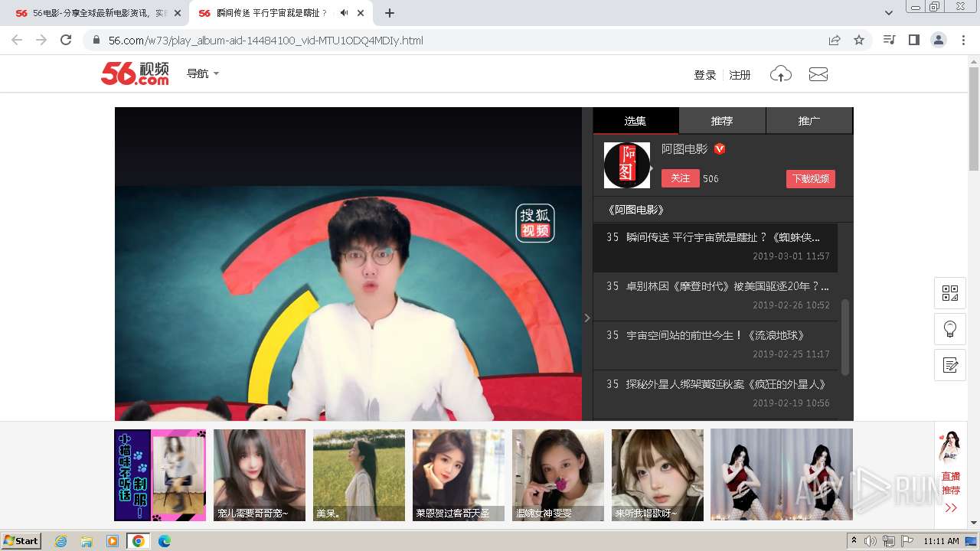Bookmark this page with star icon
Screen dimensions: 980x551
coord(859,41)
